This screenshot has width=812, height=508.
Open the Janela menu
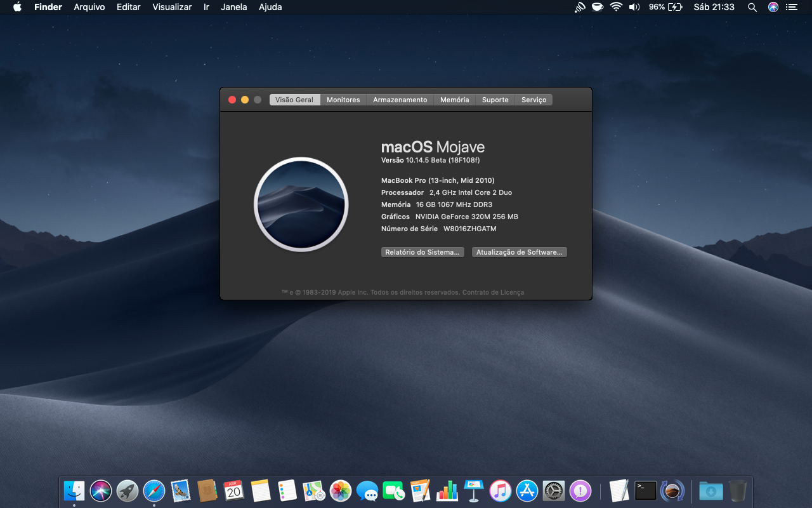(234, 7)
